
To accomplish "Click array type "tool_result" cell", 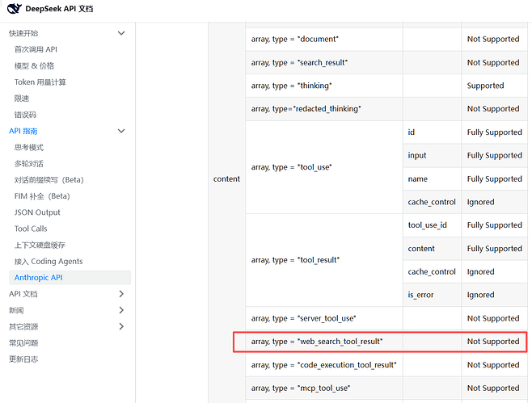I will pyautogui.click(x=324, y=260).
